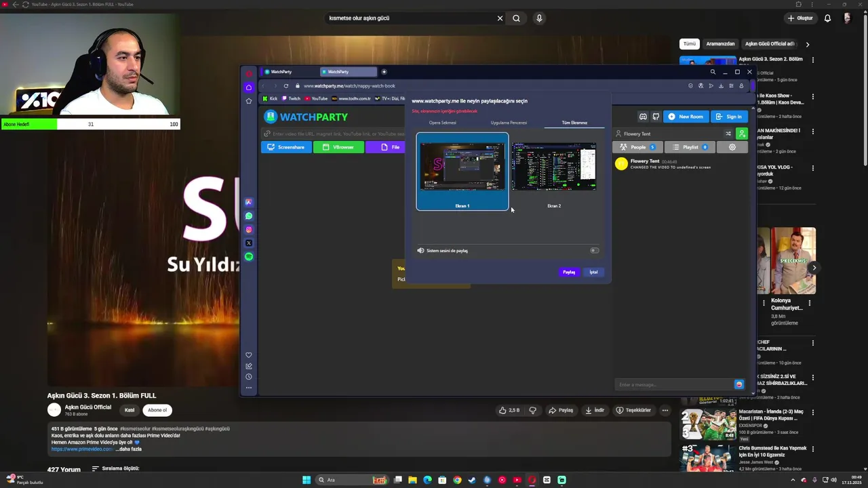Open People tab in WatchParty
Viewport: 868px width, 488px height.
[x=637, y=147]
